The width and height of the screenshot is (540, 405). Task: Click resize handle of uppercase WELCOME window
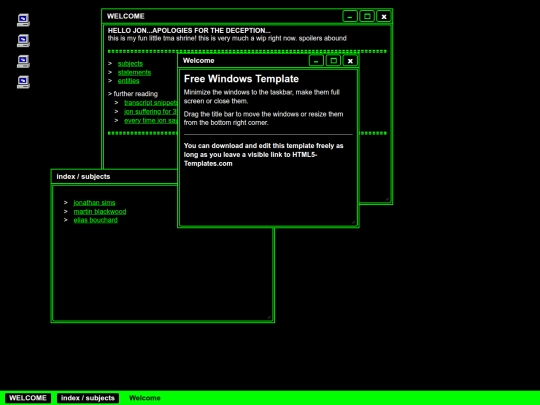387,199
